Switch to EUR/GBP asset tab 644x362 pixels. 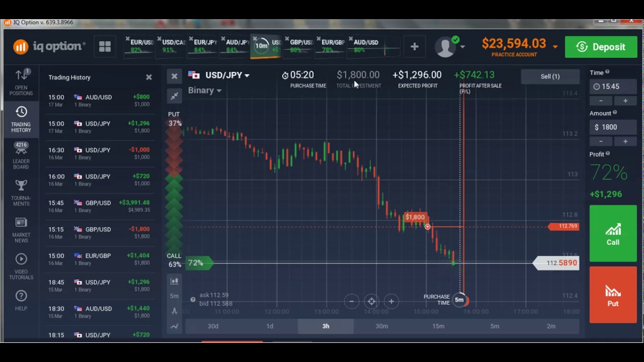331,46
